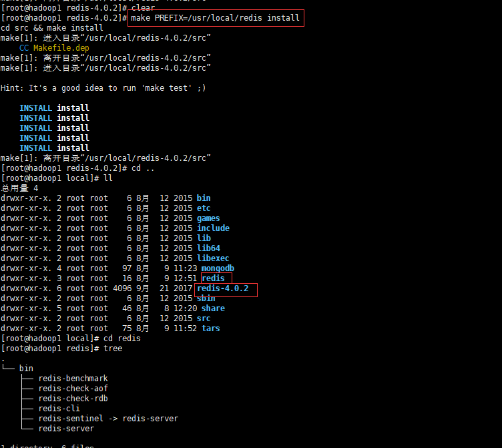The height and width of the screenshot is (448, 502).
Task: Click the 'cd redis' command line
Action: (x=71, y=339)
